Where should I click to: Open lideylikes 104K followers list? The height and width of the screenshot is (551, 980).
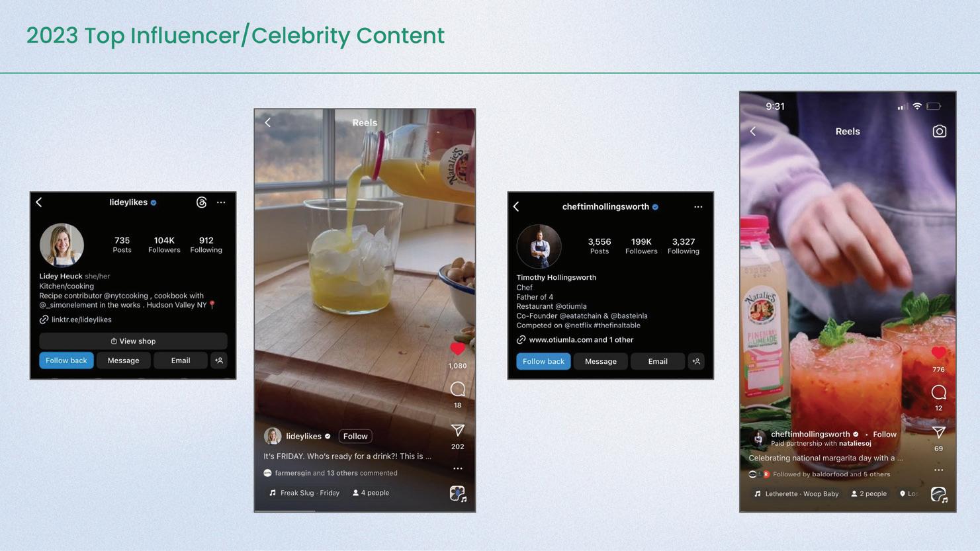[164, 244]
